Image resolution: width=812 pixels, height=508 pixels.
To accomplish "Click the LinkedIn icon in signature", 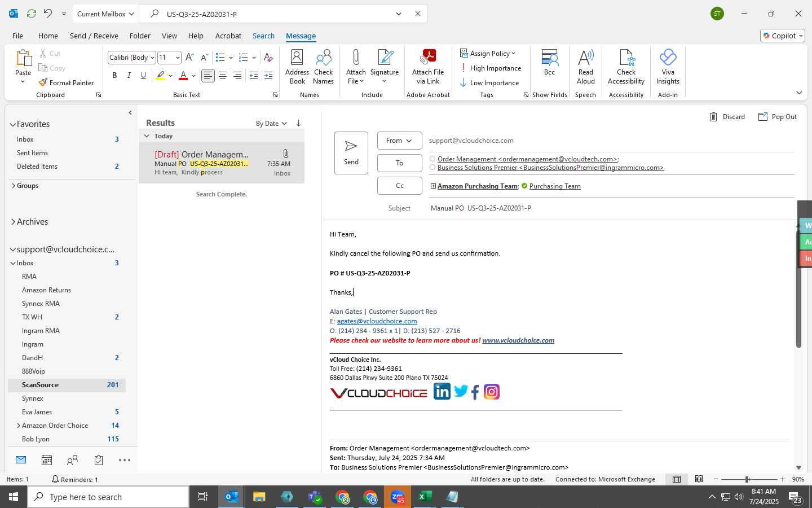I will tap(442, 391).
